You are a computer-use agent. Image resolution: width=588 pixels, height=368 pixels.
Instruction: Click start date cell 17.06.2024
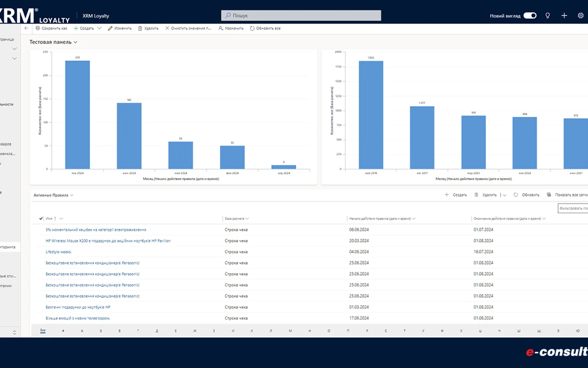pyautogui.click(x=359, y=318)
